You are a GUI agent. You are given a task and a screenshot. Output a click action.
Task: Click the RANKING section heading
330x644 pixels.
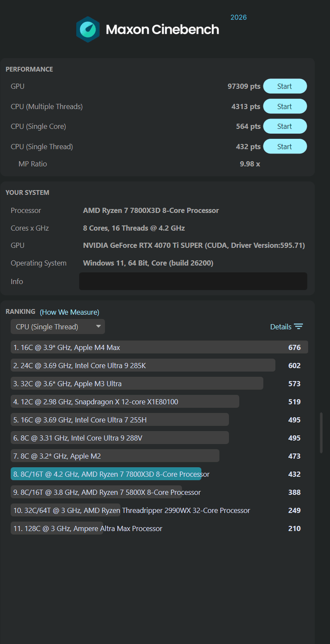[x=20, y=312]
